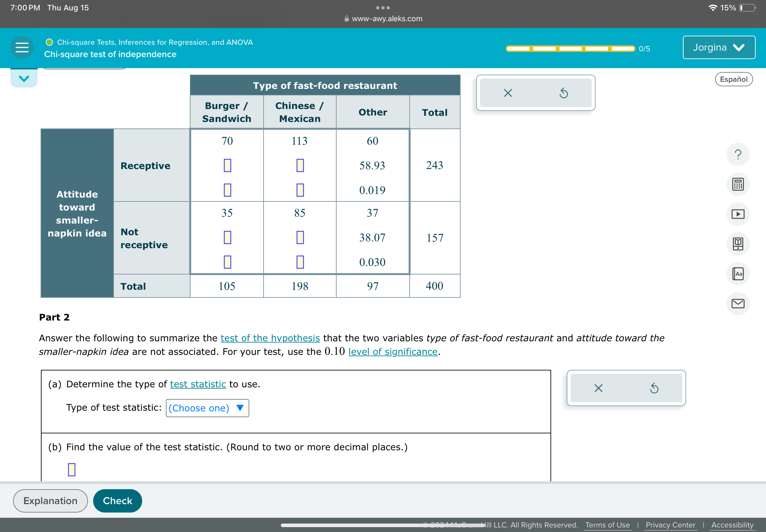Open the test statistic type dropdown

coord(207,408)
